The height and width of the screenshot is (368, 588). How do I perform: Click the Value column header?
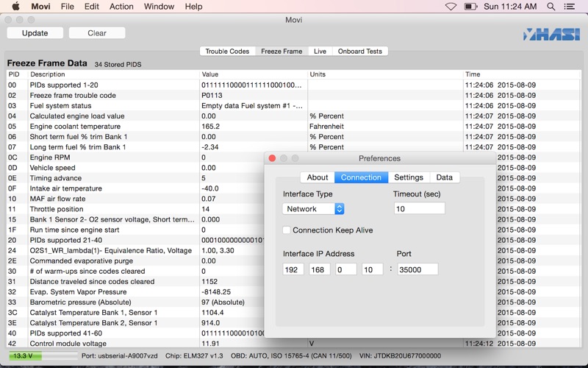point(254,74)
